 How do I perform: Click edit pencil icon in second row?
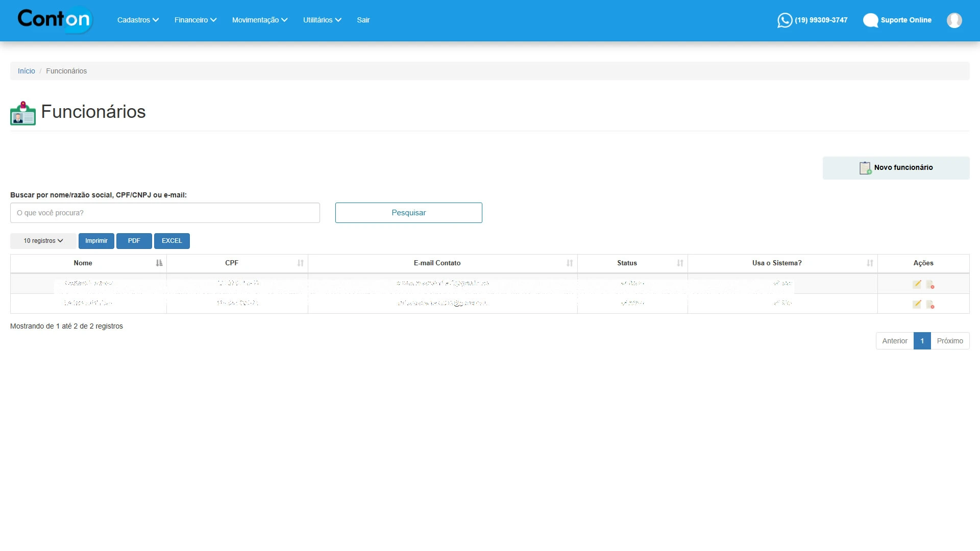tap(917, 304)
